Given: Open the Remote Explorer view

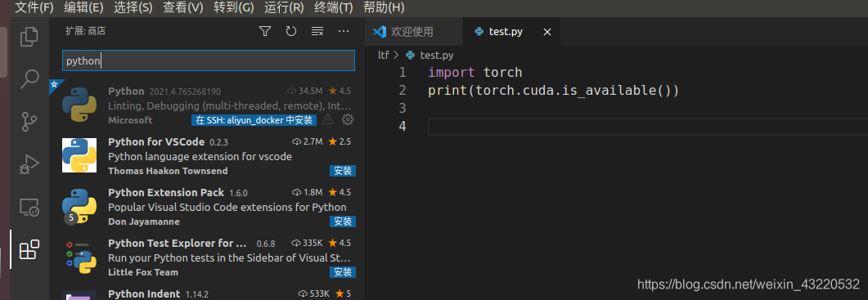Looking at the screenshot, I should tap(29, 208).
